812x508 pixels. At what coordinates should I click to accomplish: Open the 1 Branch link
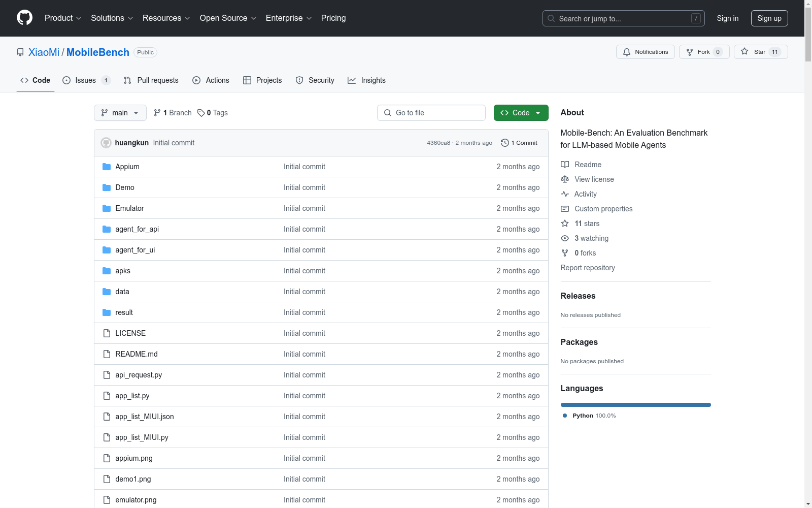(x=173, y=113)
